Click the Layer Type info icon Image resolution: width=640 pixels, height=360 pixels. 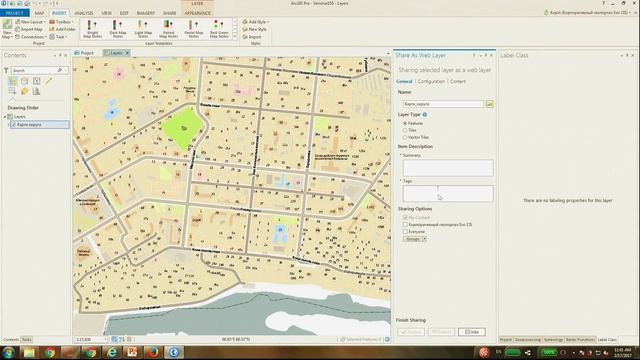tap(425, 115)
